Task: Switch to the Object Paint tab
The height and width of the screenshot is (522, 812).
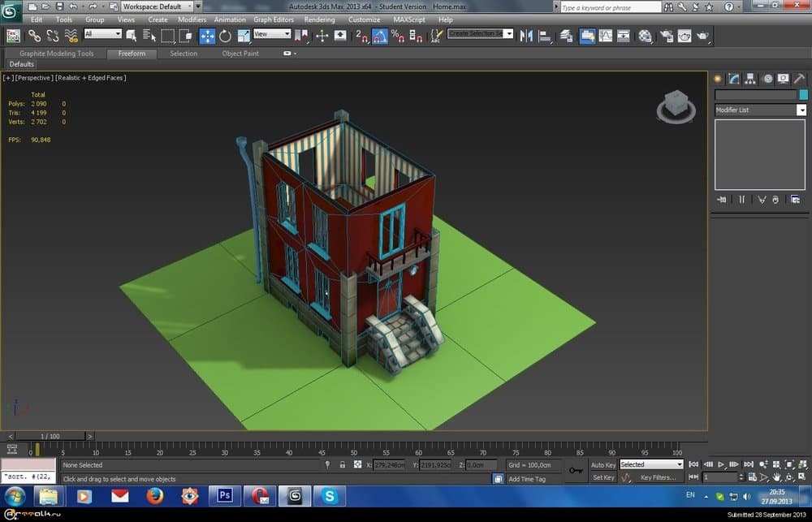Action: pos(240,54)
